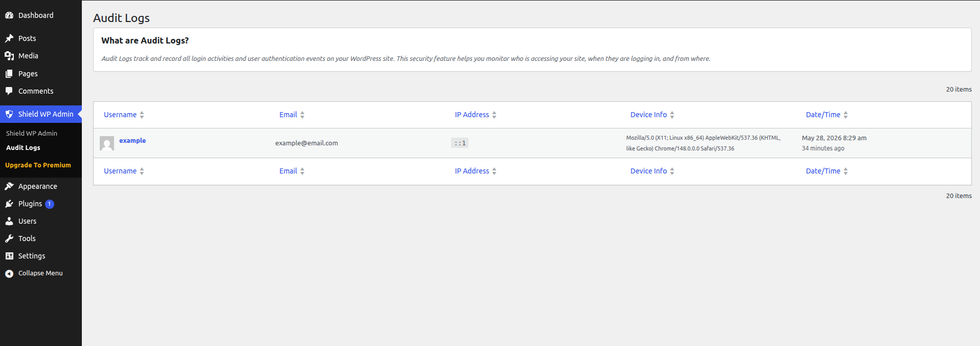The width and height of the screenshot is (980, 346).
Task: Click the Plugins plug icon
Action: [9, 204]
